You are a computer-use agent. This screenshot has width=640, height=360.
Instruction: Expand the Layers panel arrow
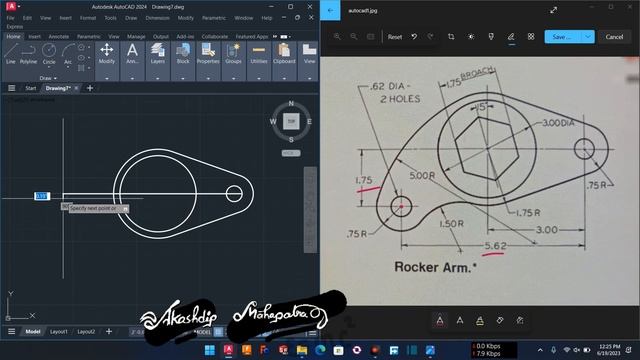click(x=158, y=78)
